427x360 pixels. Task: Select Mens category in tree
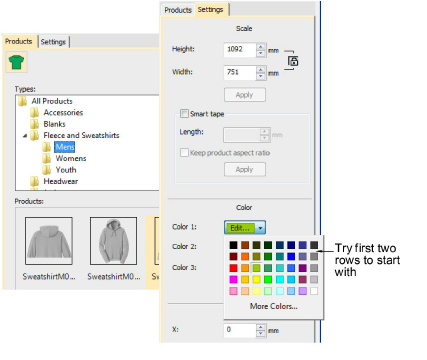point(65,147)
